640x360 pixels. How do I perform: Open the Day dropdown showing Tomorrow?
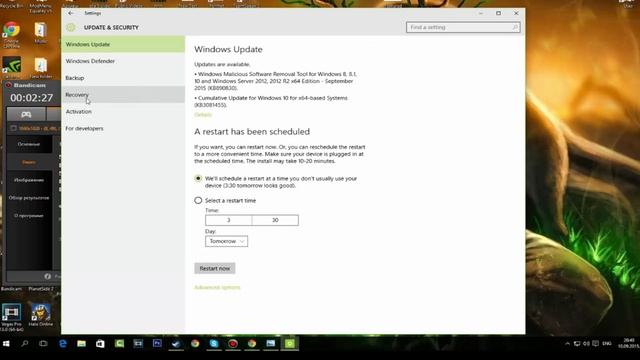point(226,241)
